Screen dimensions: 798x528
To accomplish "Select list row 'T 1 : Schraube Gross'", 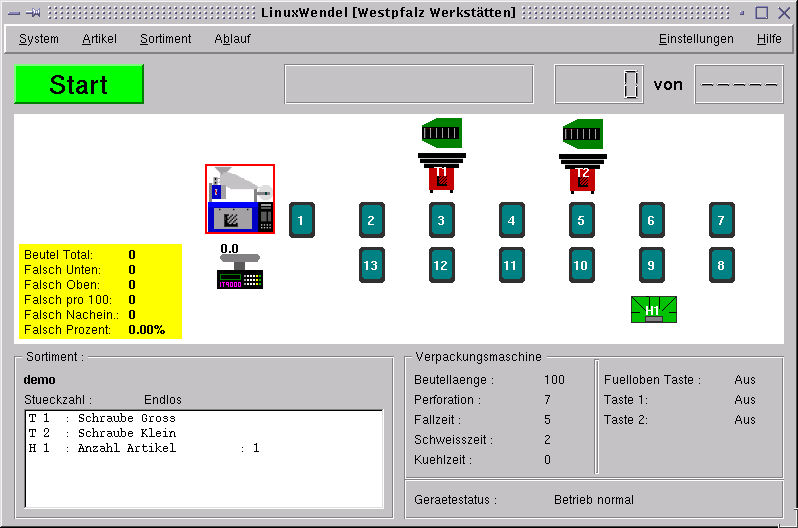I will tap(204, 418).
